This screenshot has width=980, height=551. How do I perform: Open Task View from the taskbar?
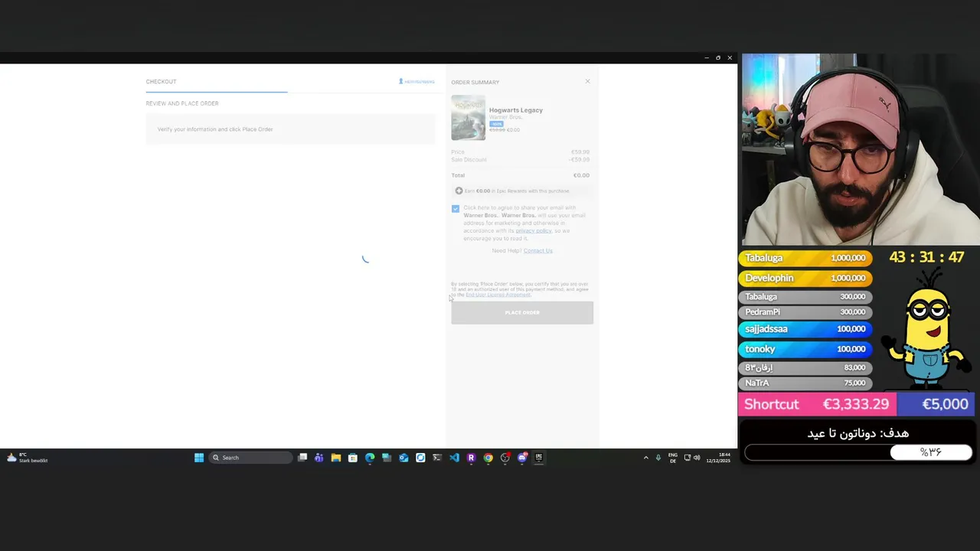coord(302,458)
